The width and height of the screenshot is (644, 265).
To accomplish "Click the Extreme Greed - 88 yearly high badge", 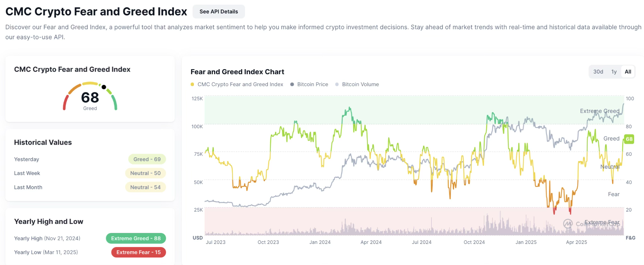I will click(x=136, y=238).
